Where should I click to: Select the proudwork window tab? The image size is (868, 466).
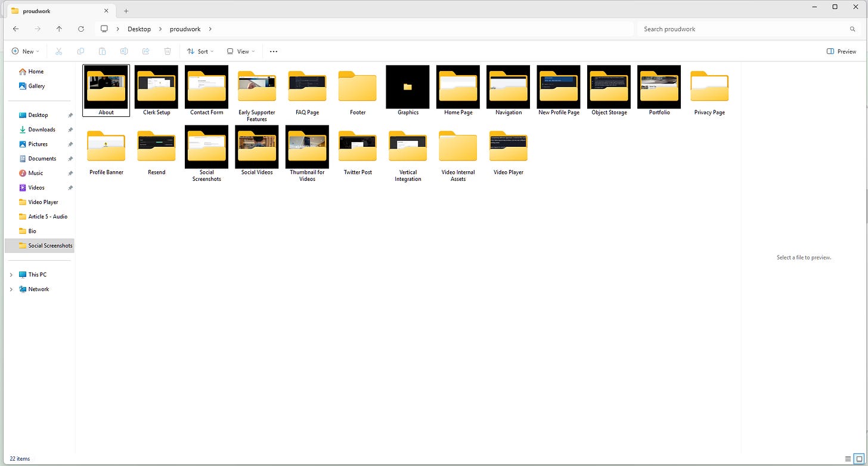[x=60, y=10]
